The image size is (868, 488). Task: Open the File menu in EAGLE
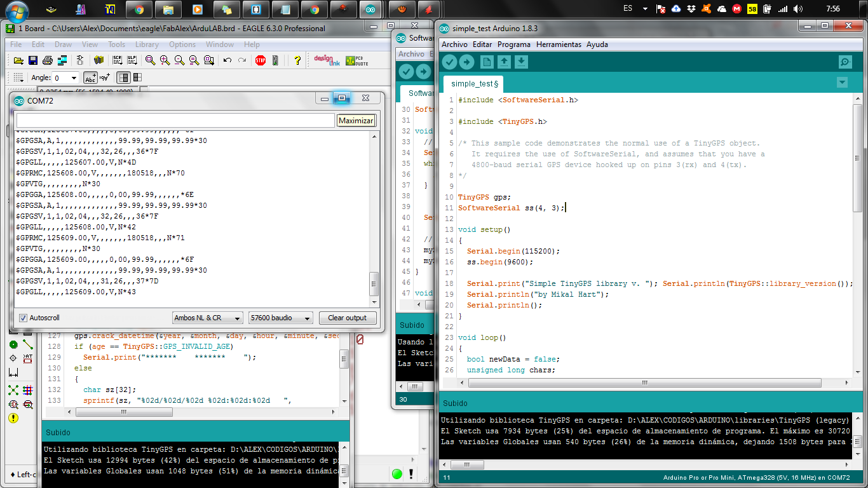16,44
